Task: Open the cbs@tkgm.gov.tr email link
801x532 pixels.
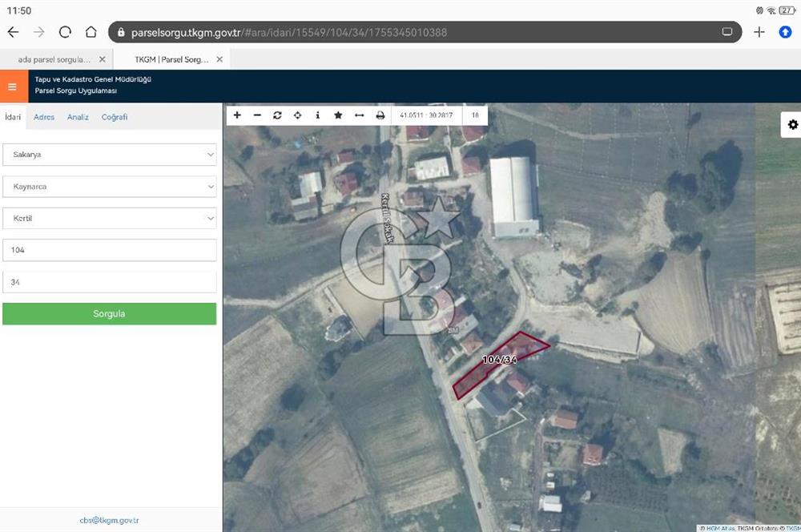Action: tap(109, 520)
